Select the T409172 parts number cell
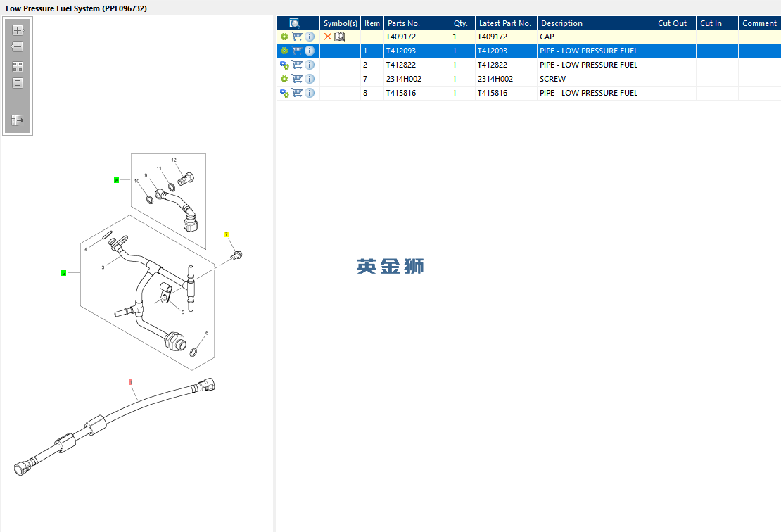The image size is (781, 532). [x=417, y=37]
